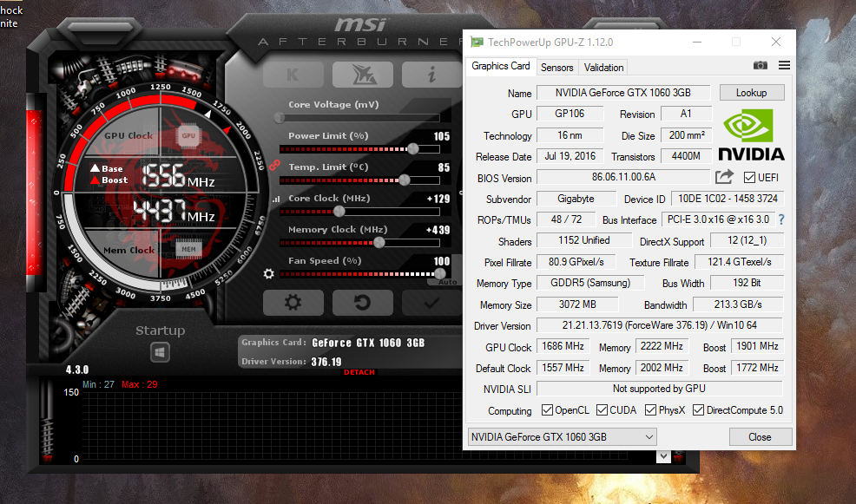The image size is (856, 504).
Task: Click the Lookup button in GPU-Z
Action: coord(752,92)
